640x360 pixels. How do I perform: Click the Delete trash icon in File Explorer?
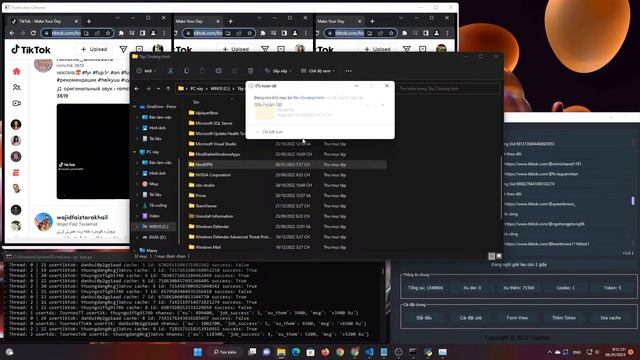250,71
